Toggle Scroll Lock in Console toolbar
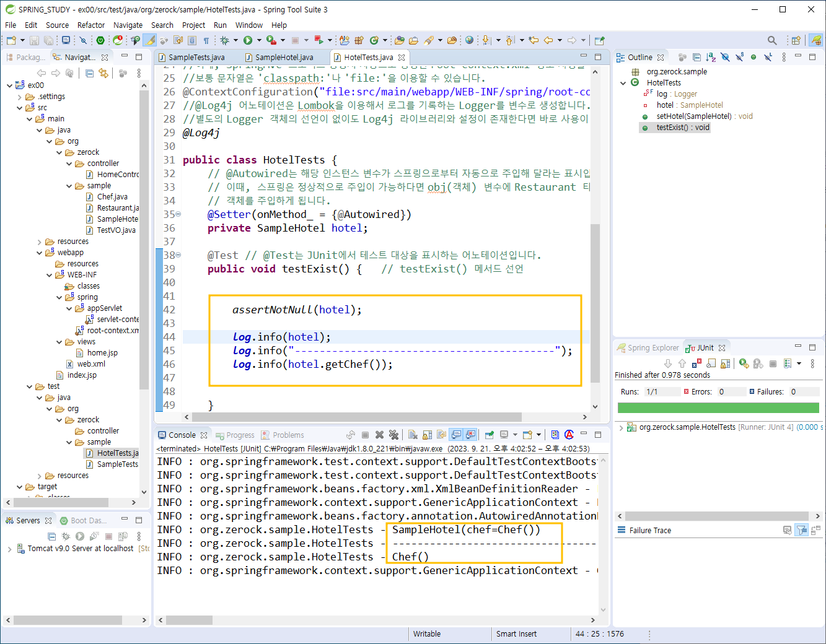The image size is (826, 644). (x=428, y=435)
